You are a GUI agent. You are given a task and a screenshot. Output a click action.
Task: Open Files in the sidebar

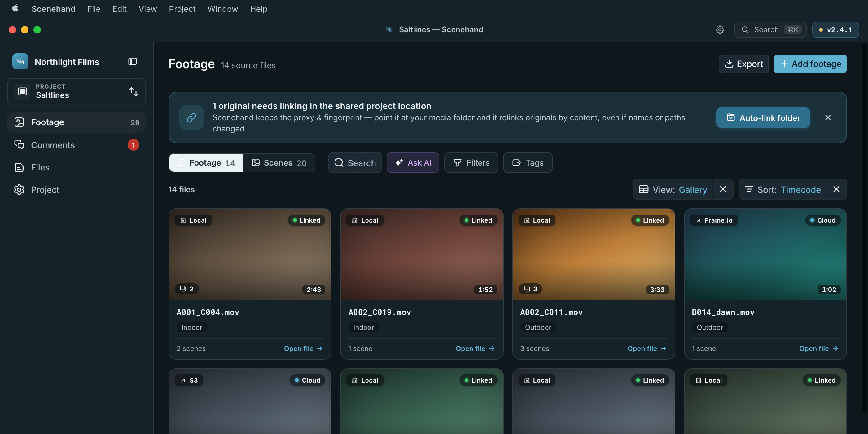[77, 167]
